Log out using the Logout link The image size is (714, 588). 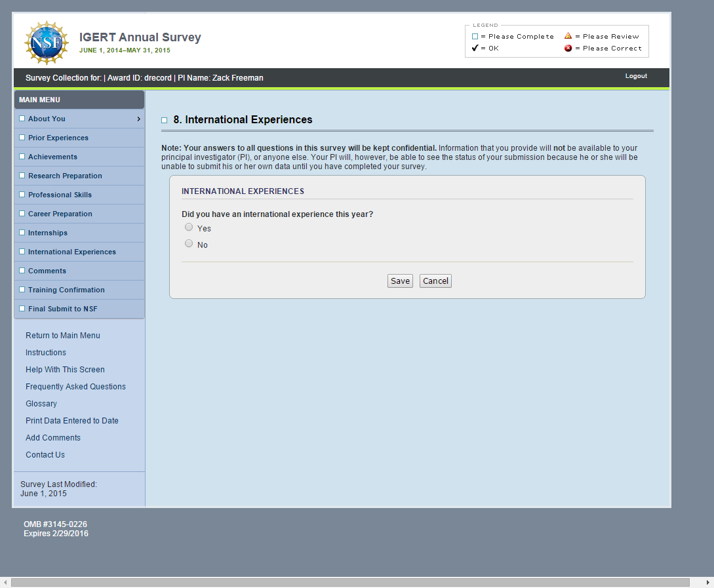pos(636,76)
